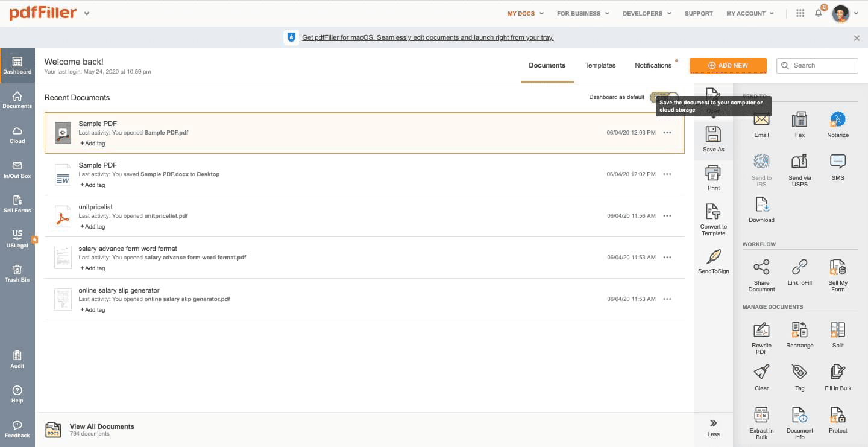868x447 pixels.
Task: Click the Protect icon
Action: click(x=838, y=415)
